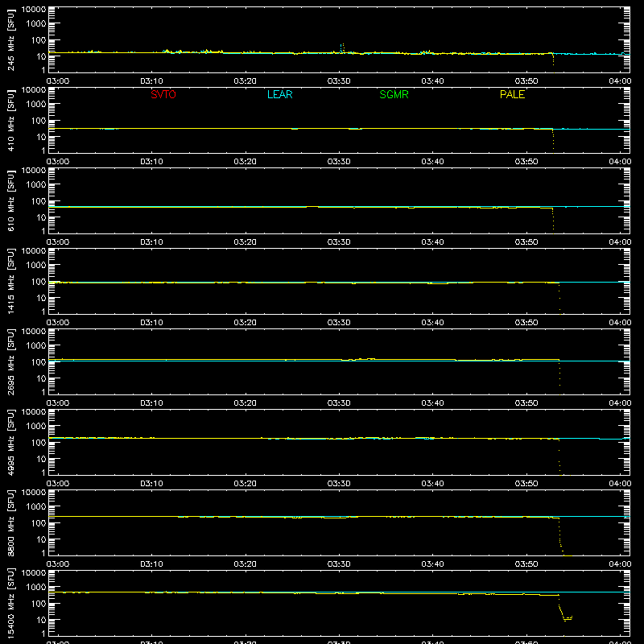Viewport: 644px width, 644px height.
Task: Click the 10 y-tick of 8800 MHz plot
Action: (42, 539)
